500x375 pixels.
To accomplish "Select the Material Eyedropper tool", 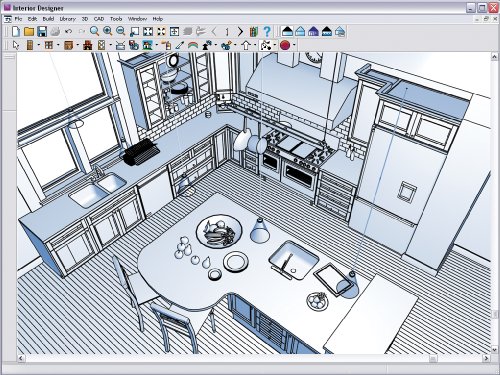I will [x=180, y=45].
